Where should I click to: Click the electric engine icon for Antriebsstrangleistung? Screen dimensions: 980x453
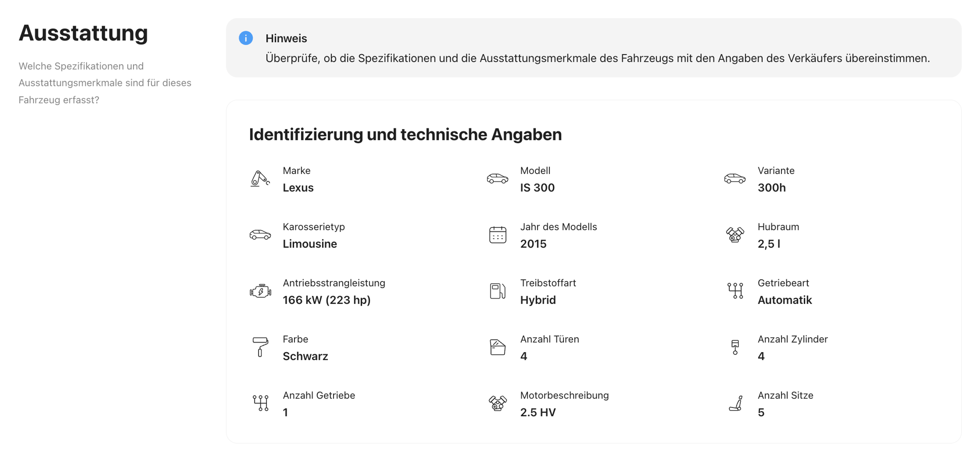[x=260, y=291]
